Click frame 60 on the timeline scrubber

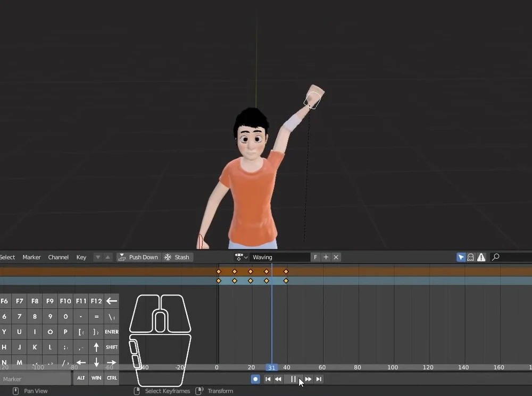pos(322,367)
